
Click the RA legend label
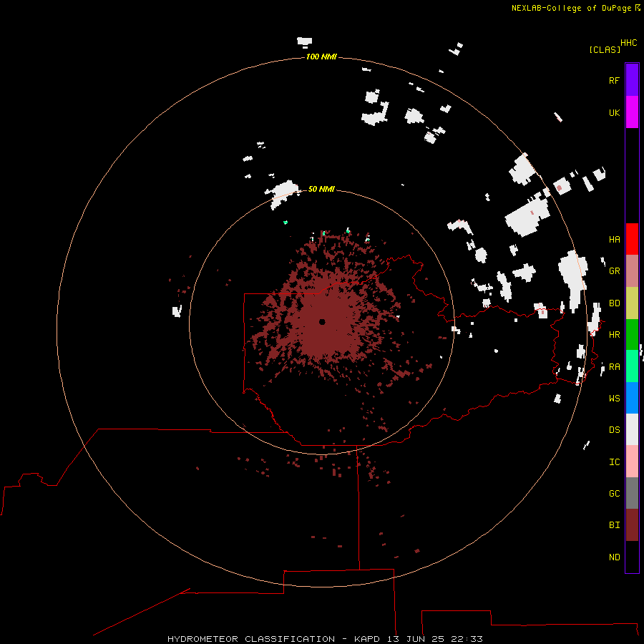(x=614, y=366)
